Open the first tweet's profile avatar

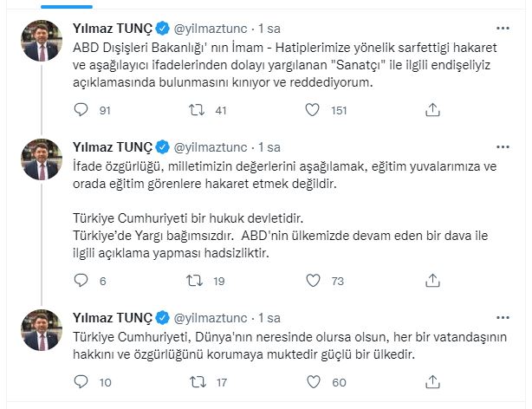click(42, 42)
